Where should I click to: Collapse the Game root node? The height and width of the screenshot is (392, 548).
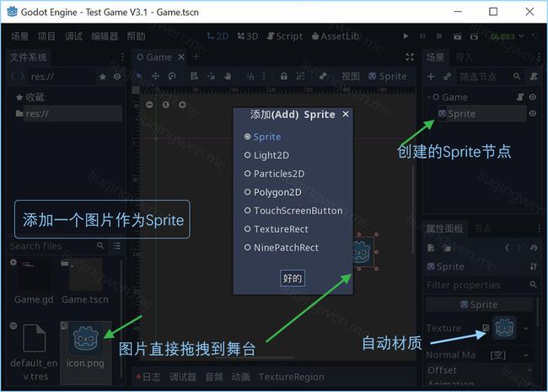tap(429, 97)
